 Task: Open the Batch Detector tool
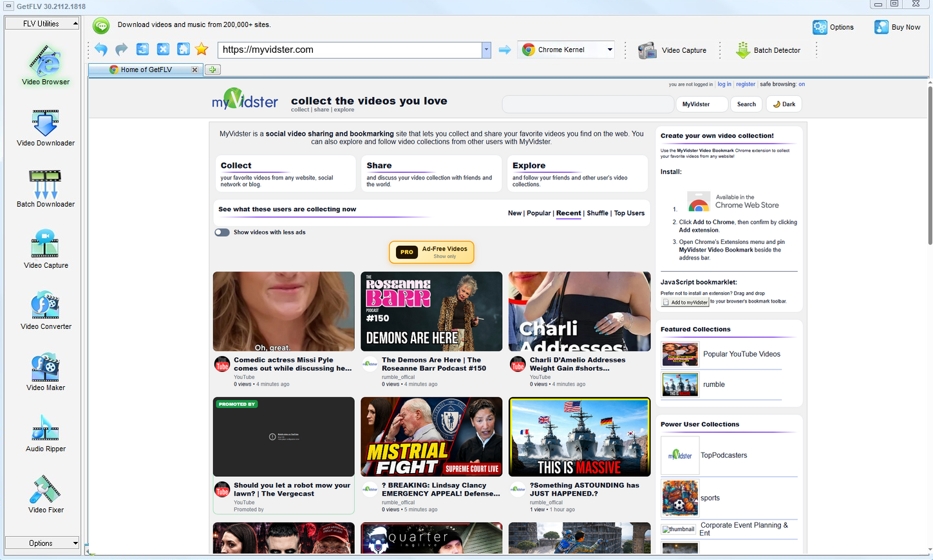coord(768,50)
